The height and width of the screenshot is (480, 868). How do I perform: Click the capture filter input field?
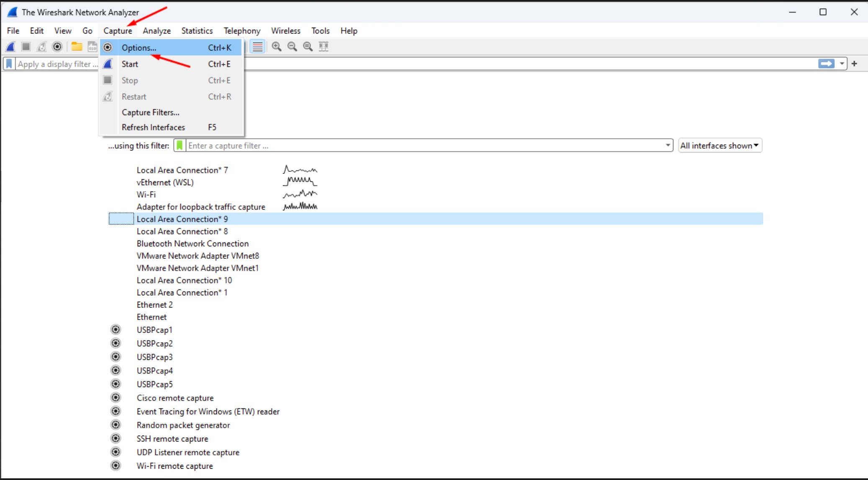pos(425,145)
